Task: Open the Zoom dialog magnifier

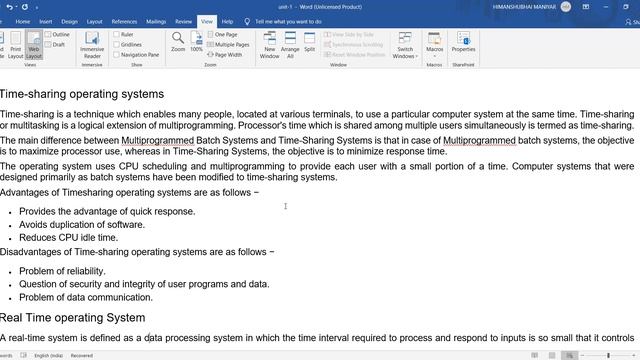Action: tap(178, 42)
